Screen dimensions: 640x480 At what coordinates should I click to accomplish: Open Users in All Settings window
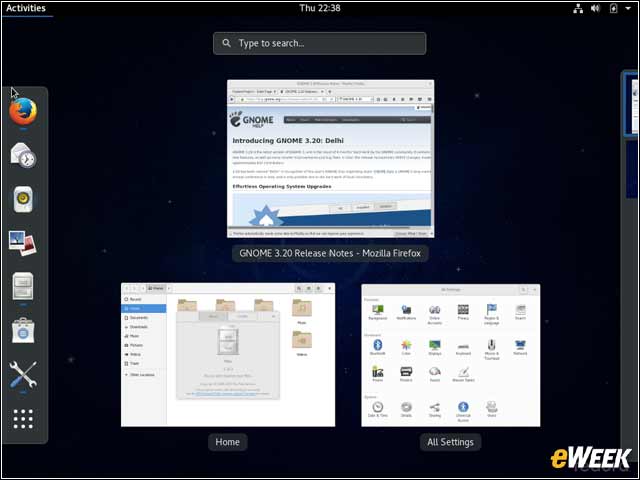pyautogui.click(x=492, y=409)
